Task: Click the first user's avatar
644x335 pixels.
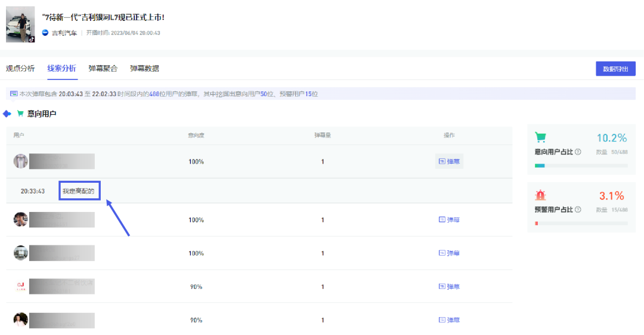Action: (20, 161)
